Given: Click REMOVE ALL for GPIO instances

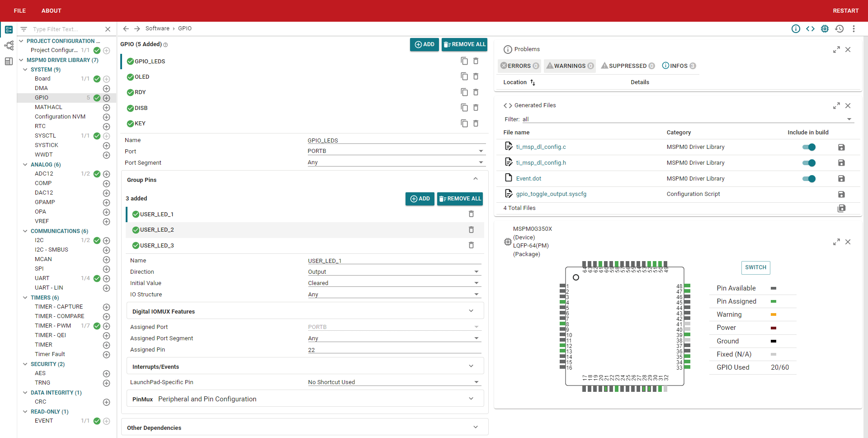Looking at the screenshot, I should (464, 44).
